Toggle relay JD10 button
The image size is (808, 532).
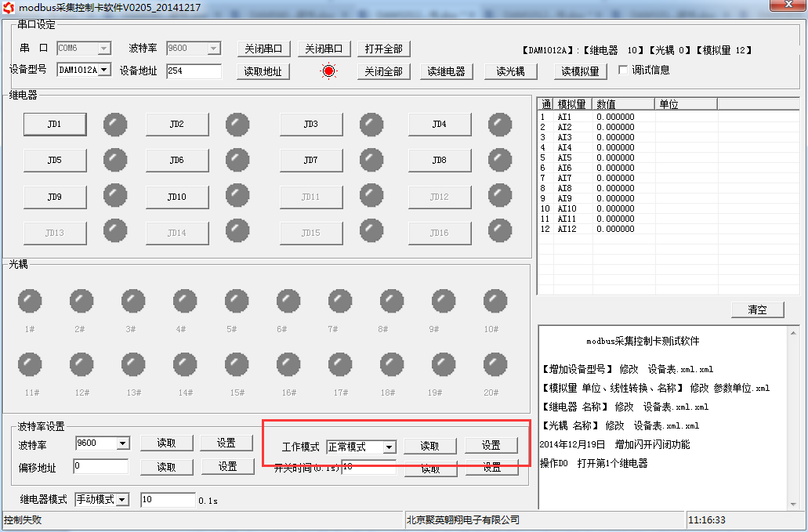click(176, 197)
